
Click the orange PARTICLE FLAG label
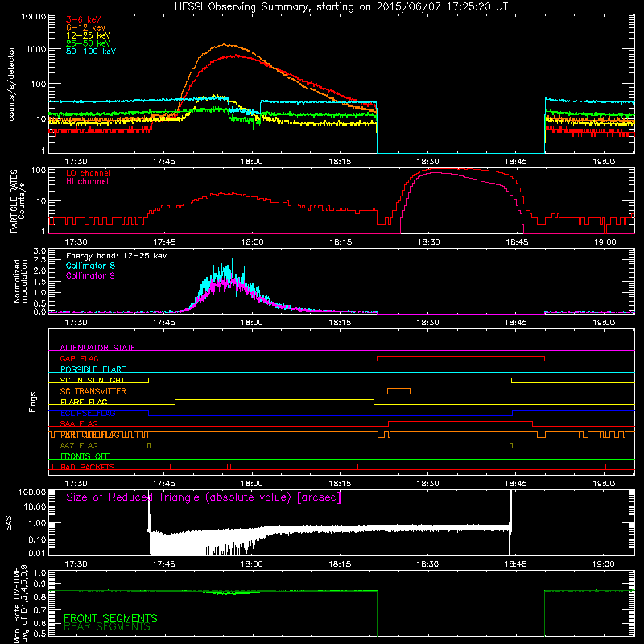(90, 435)
